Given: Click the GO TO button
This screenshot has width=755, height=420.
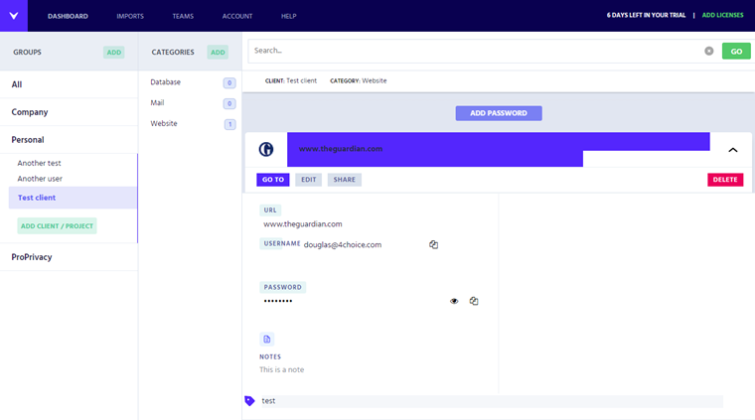Looking at the screenshot, I should click(x=273, y=180).
